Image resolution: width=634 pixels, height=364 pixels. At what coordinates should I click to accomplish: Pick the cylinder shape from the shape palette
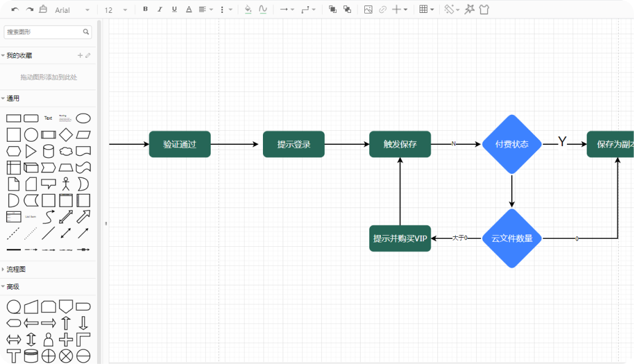pos(49,151)
